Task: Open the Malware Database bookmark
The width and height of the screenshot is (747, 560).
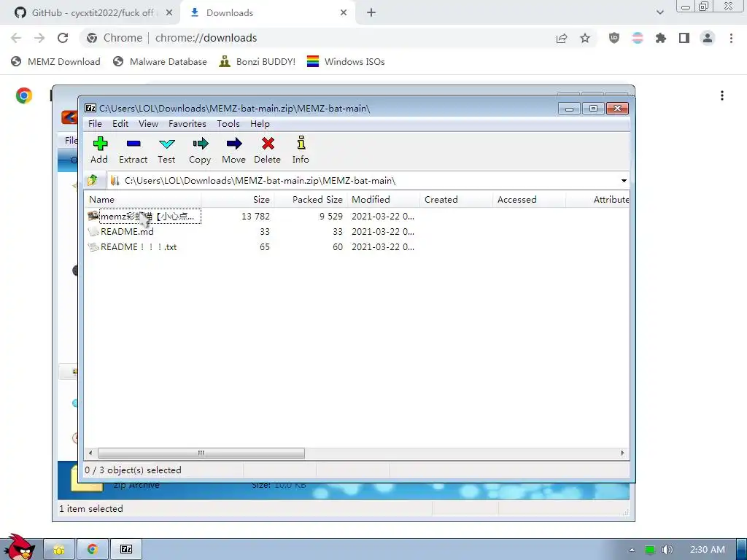Action: coord(160,61)
